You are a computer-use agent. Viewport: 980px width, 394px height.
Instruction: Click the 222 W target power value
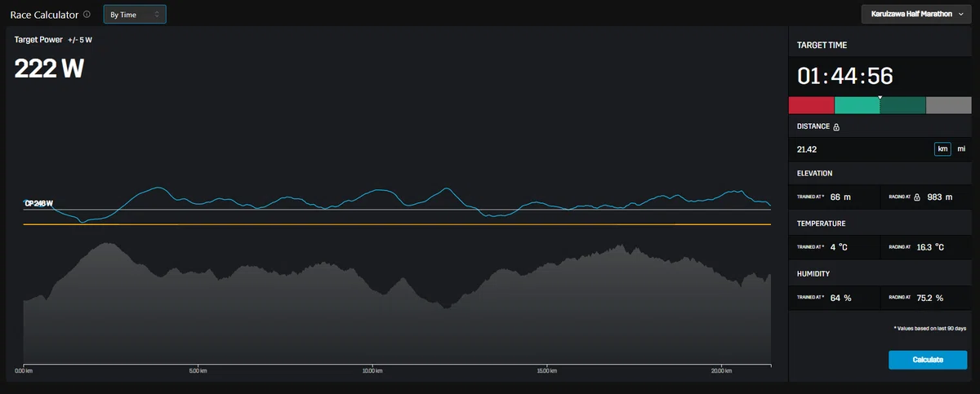pyautogui.click(x=50, y=69)
